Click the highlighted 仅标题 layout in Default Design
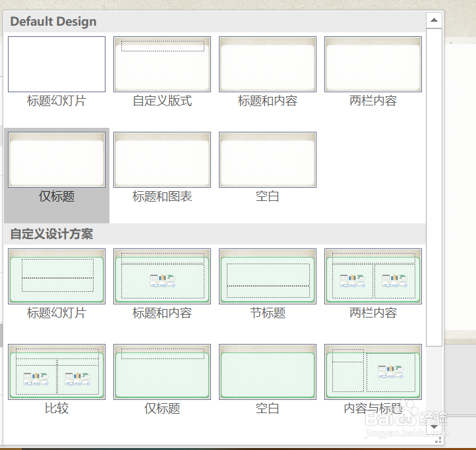 click(57, 159)
